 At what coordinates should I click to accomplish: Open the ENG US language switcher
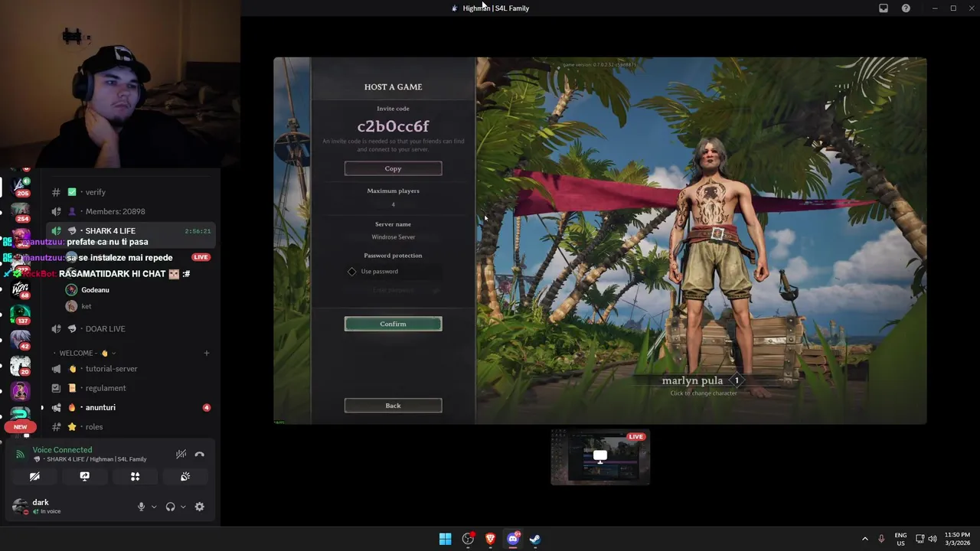[x=900, y=539]
